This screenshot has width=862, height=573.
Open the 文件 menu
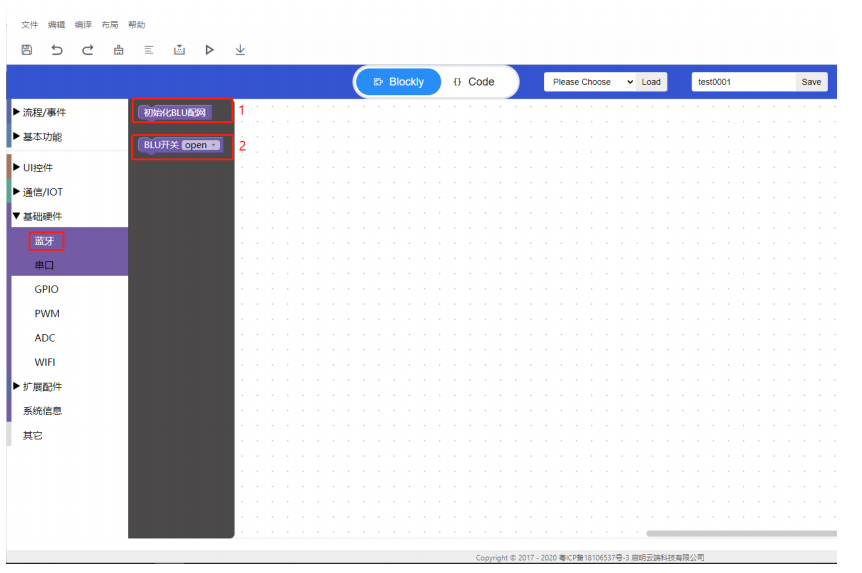click(29, 25)
